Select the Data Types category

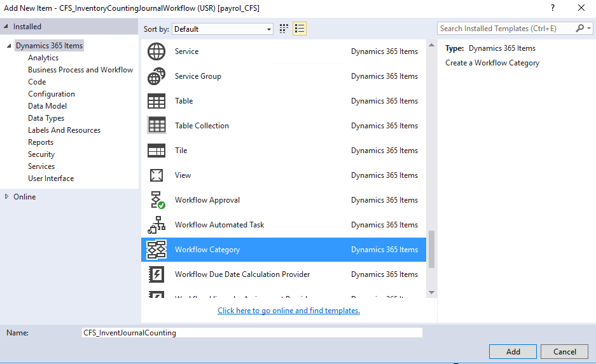coord(46,118)
